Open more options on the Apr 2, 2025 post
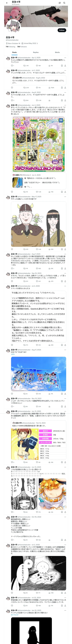This screenshot has height=644, width=72. click(x=65, y=58)
